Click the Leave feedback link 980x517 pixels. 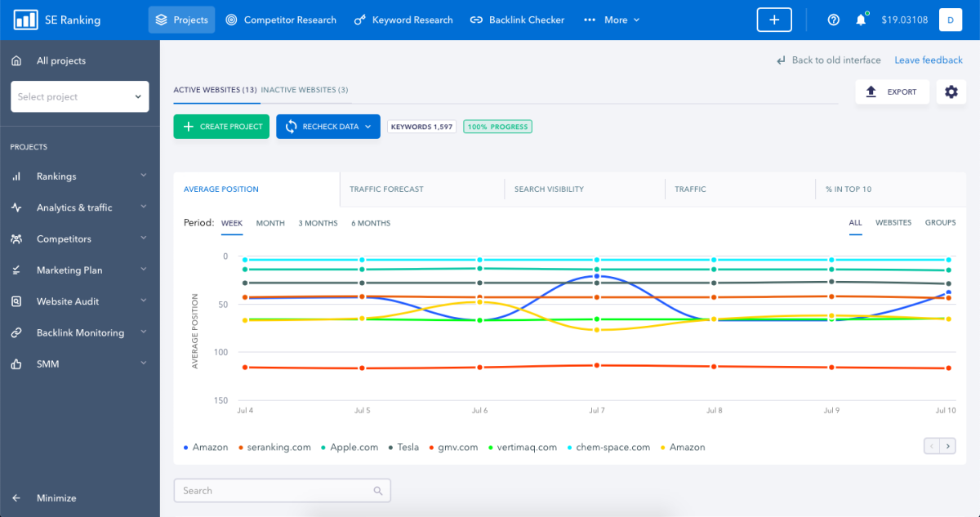(929, 60)
